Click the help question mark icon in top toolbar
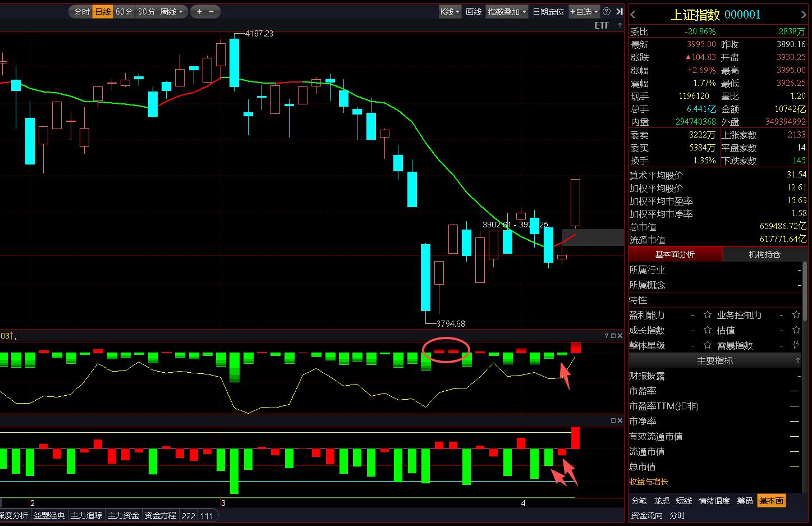 pos(607,11)
